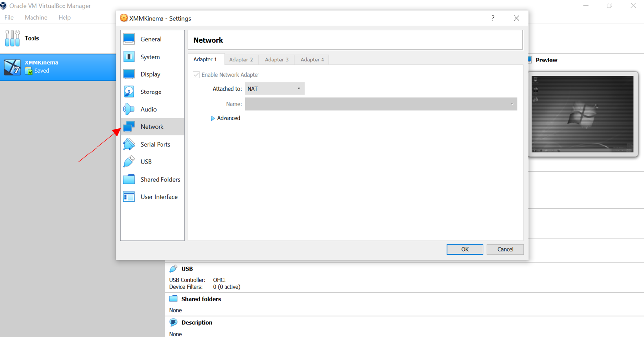Toggle the Enable Network Adapter checkbox
This screenshot has height=337, width=644.
tap(196, 74)
